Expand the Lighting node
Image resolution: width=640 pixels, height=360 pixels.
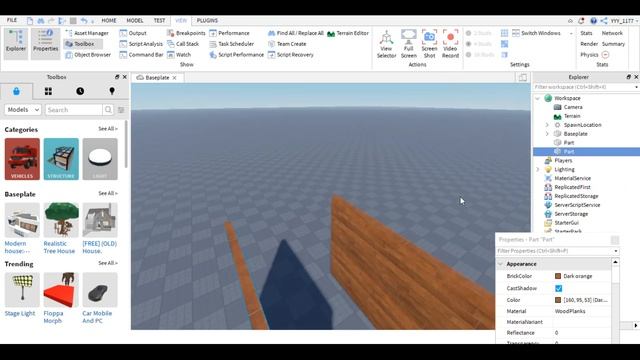click(x=538, y=169)
